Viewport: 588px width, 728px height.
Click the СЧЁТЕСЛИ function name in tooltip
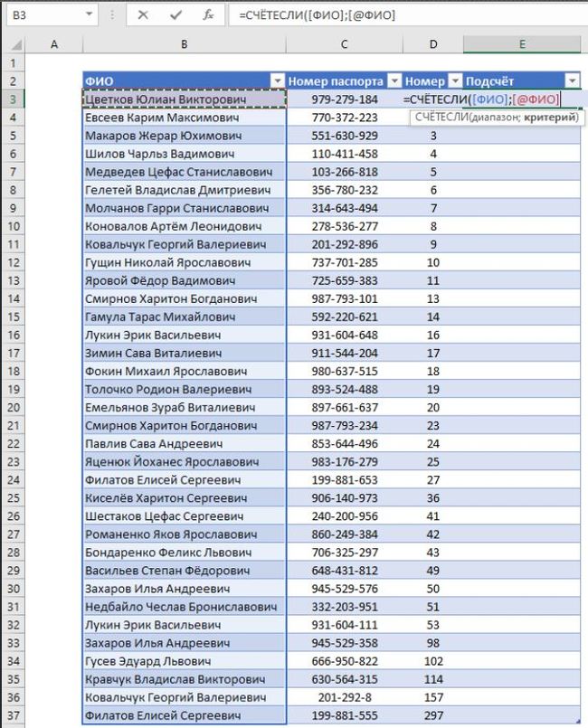tap(441, 118)
